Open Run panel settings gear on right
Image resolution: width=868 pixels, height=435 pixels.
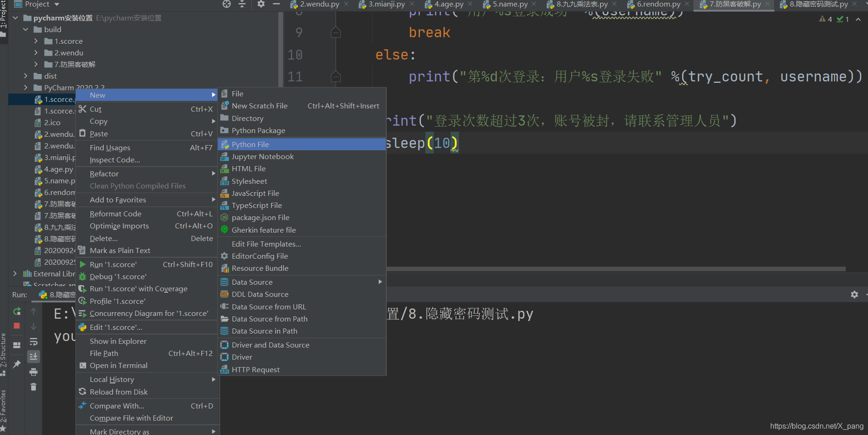tap(855, 294)
